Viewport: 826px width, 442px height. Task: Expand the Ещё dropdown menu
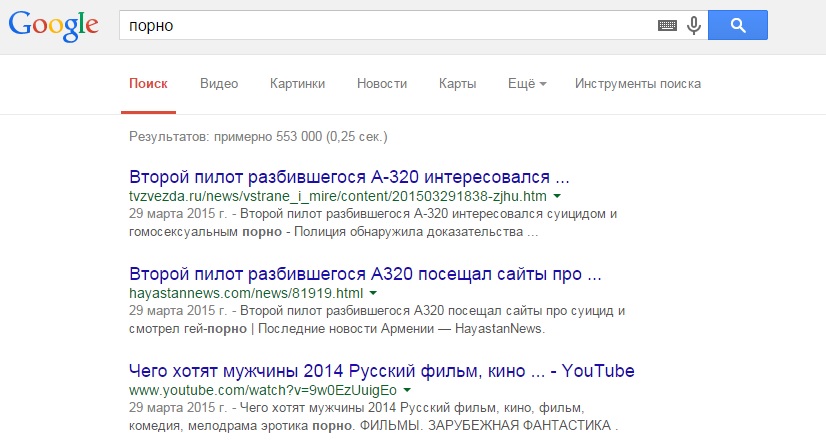527,84
